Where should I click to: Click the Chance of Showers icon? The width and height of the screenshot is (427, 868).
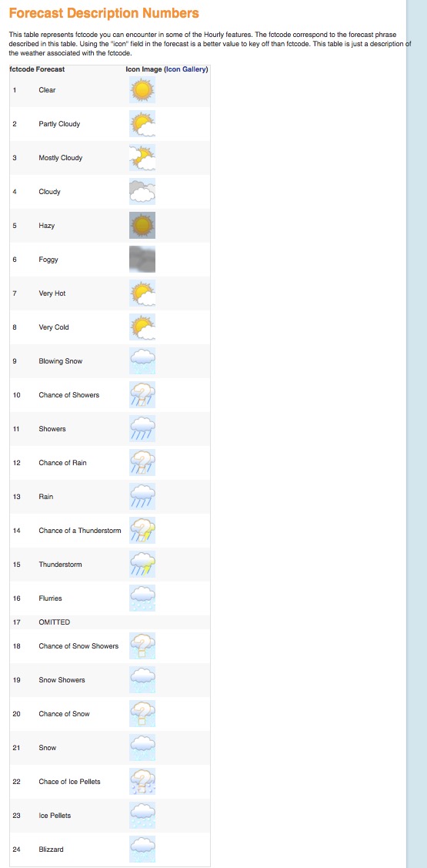coord(142,394)
